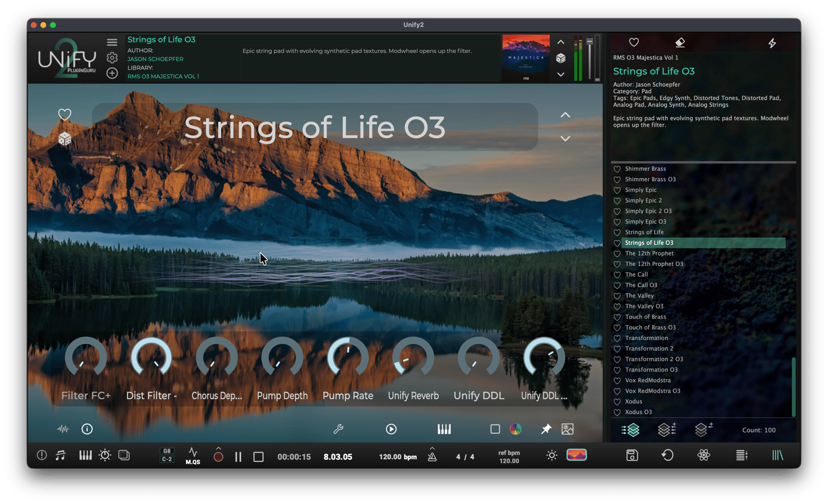Screen dimensions: 828x504
Task: Toggle the heart icon left of the eraser
Action: tap(634, 43)
